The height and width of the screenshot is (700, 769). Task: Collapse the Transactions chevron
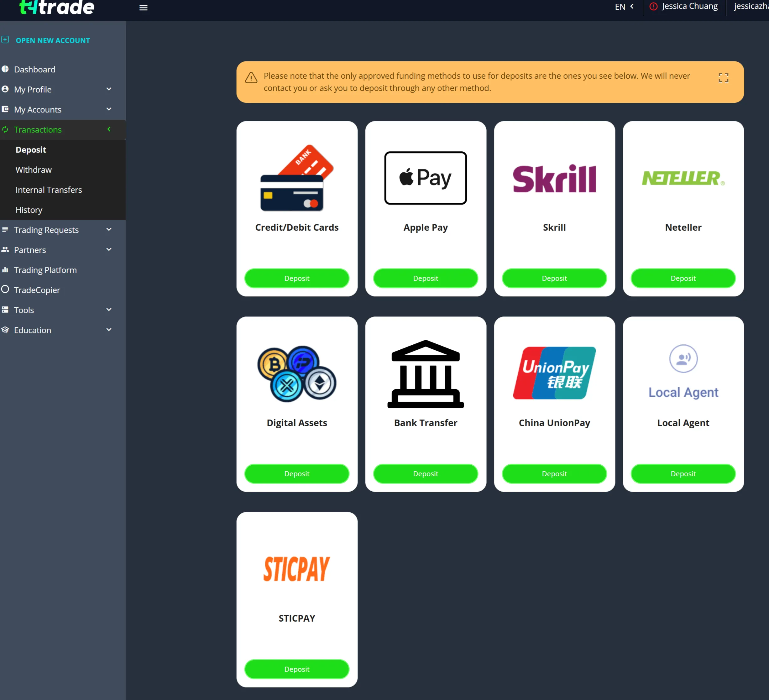(109, 129)
